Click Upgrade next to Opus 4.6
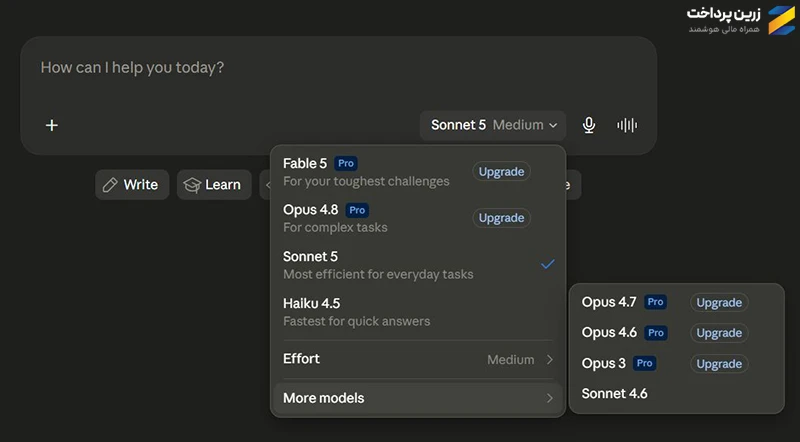This screenshot has width=800, height=442. coord(719,333)
